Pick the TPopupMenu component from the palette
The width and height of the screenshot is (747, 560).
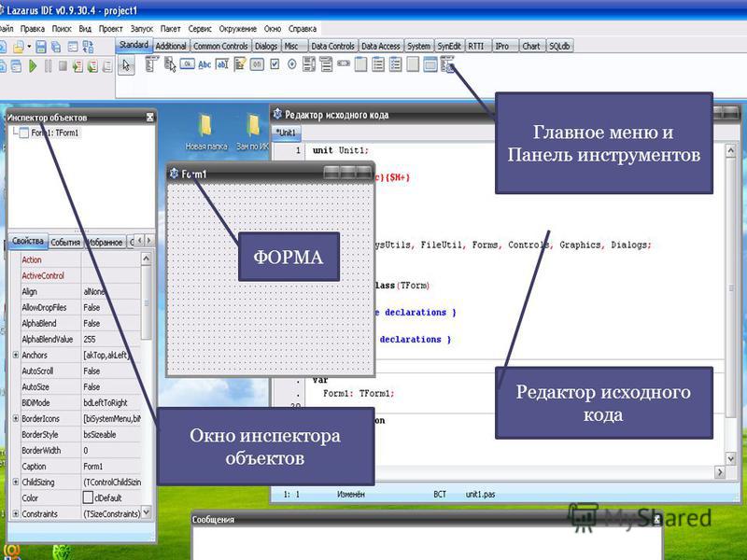coord(170,63)
